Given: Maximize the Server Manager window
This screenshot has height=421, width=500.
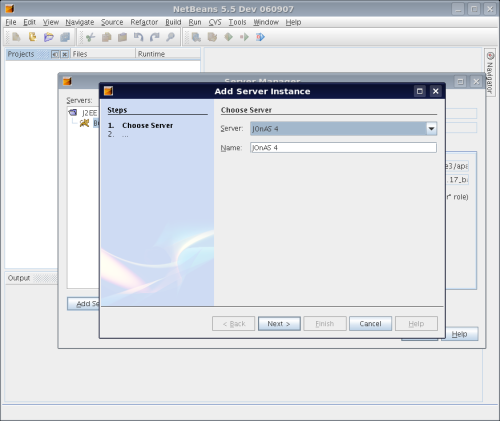Looking at the screenshot, I should click(460, 81).
